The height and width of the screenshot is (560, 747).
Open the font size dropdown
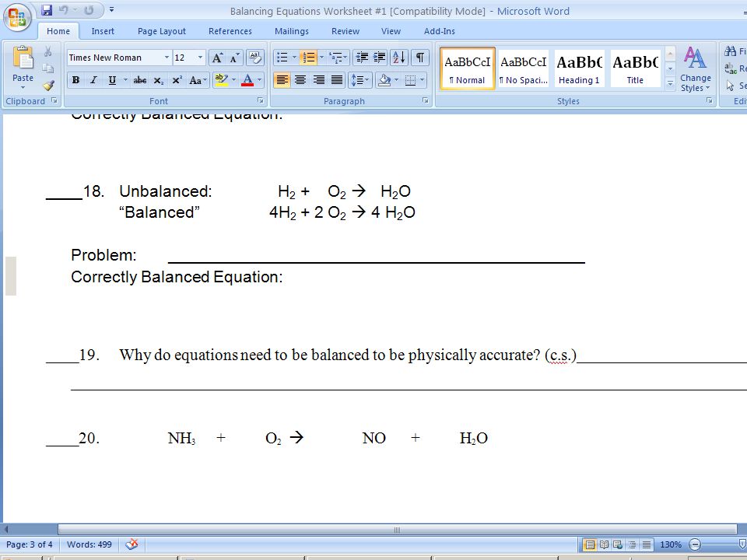coord(200,58)
